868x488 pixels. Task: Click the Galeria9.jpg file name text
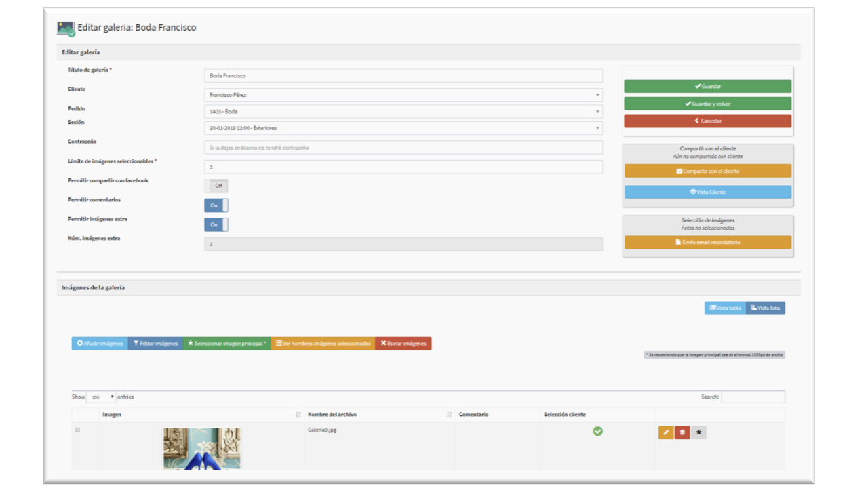[x=322, y=430]
